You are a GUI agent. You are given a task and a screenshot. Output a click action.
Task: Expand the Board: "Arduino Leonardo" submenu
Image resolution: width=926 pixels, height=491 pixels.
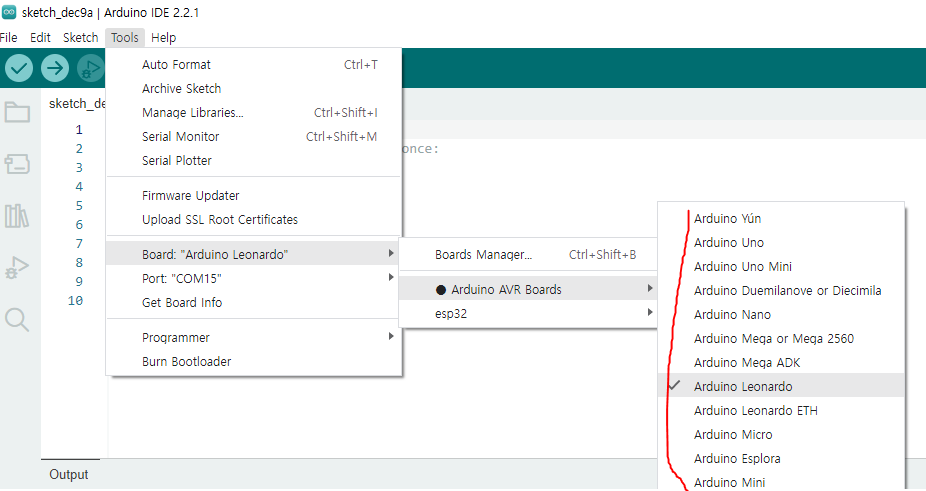pos(254,255)
